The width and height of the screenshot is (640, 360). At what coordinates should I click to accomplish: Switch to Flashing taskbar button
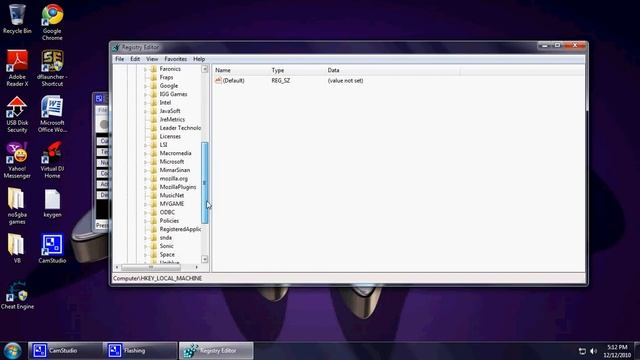click(140, 351)
